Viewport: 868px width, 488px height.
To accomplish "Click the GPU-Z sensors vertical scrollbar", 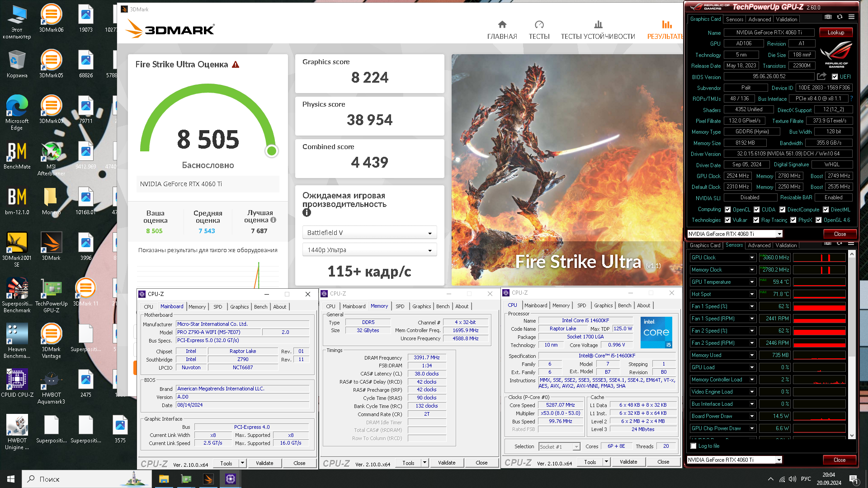I will tap(852, 344).
